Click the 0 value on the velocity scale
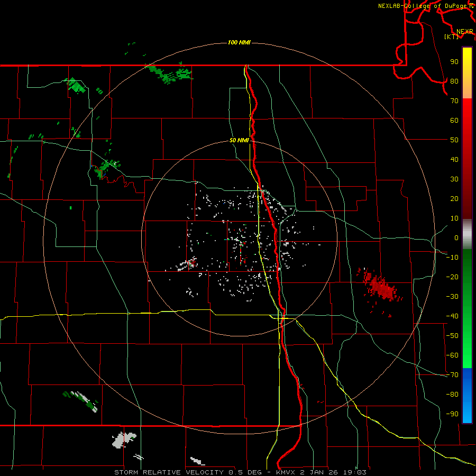 (456, 238)
